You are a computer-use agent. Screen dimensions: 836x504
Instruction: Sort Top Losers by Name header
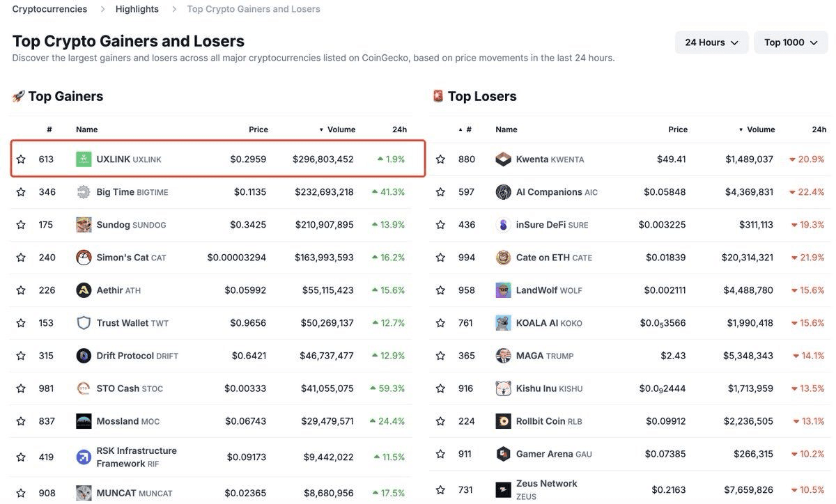pyautogui.click(x=506, y=129)
